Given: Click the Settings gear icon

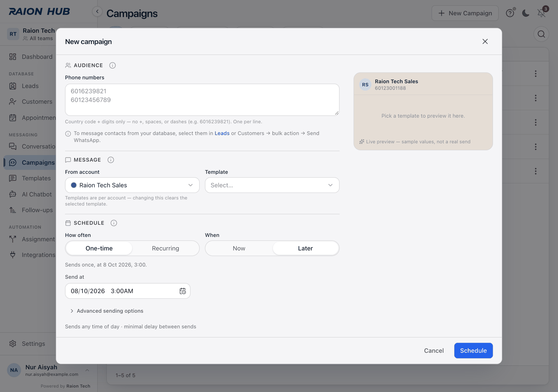Looking at the screenshot, I should click(13, 344).
